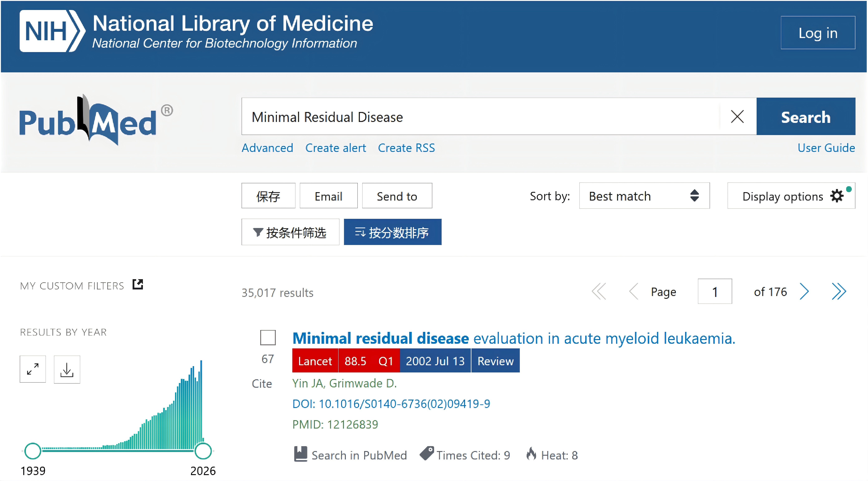Image resolution: width=868 pixels, height=481 pixels.
Task: Click the 1939 year slider handle
Action: click(x=33, y=451)
